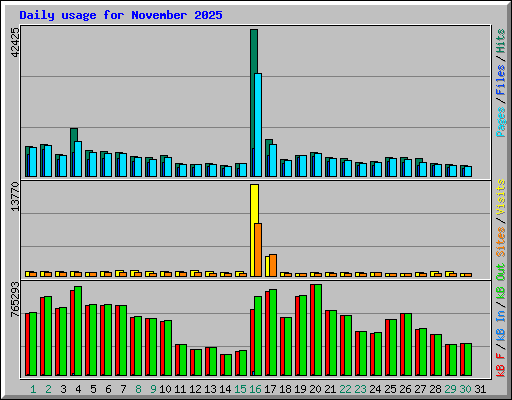This screenshot has height=400, width=512.
Task: Click day 10 on the x-axis
Action: (165, 389)
